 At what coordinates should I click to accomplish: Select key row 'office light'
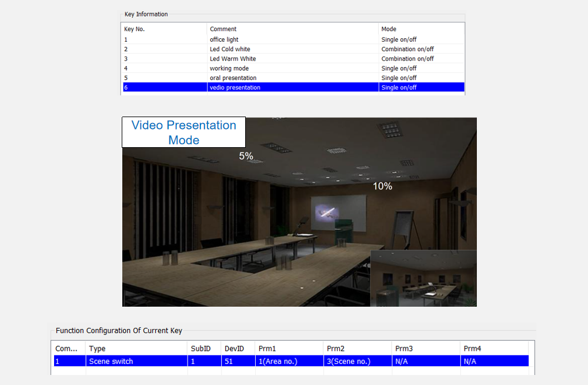coord(293,39)
